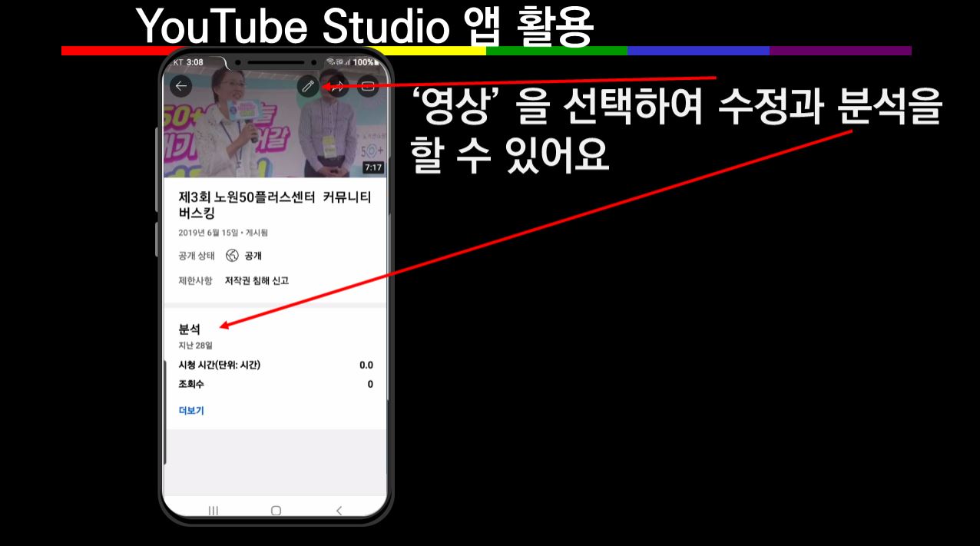Viewport: 980px width, 546px height.
Task: Tap the date 2019년 6월 15일 • 게시됨
Action: [223, 233]
